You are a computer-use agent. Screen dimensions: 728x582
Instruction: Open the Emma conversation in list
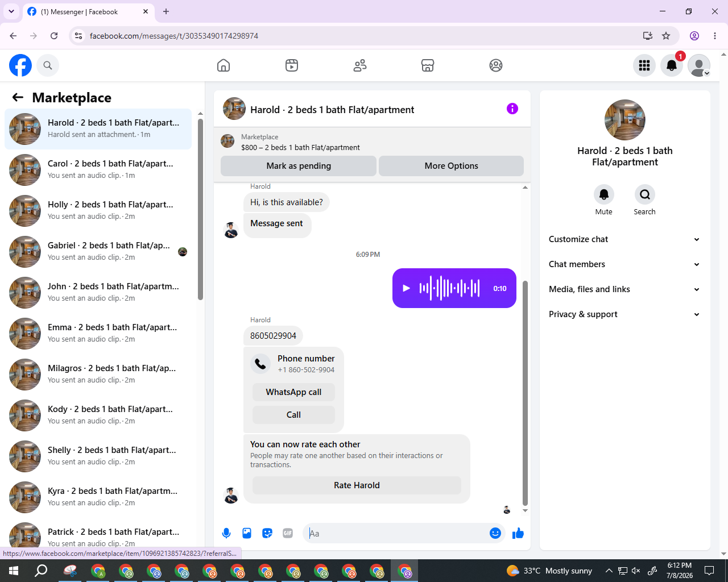[98, 334]
